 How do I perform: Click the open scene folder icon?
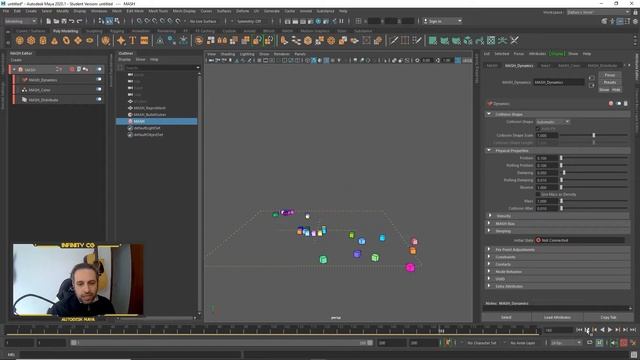click(56, 21)
